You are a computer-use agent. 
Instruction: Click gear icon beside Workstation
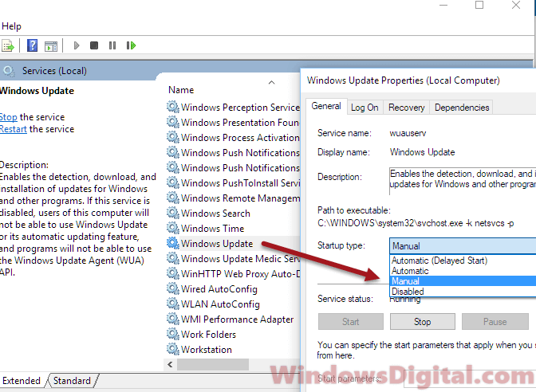click(173, 349)
